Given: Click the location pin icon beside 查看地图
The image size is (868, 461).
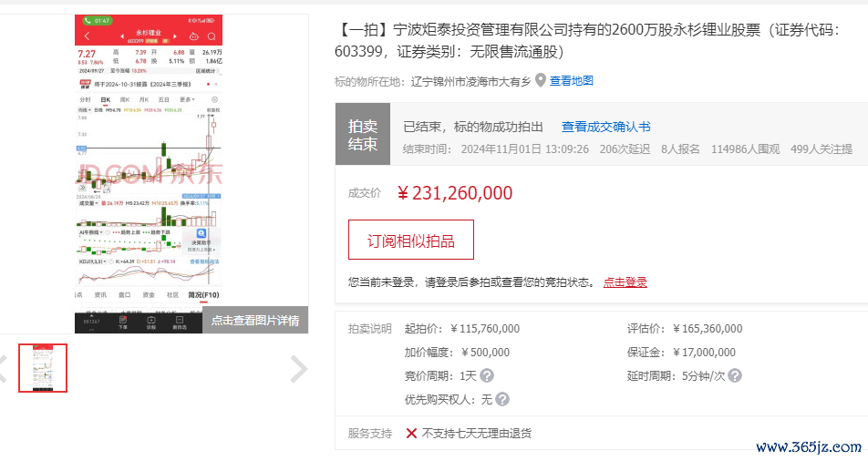Looking at the screenshot, I should click(x=541, y=81).
